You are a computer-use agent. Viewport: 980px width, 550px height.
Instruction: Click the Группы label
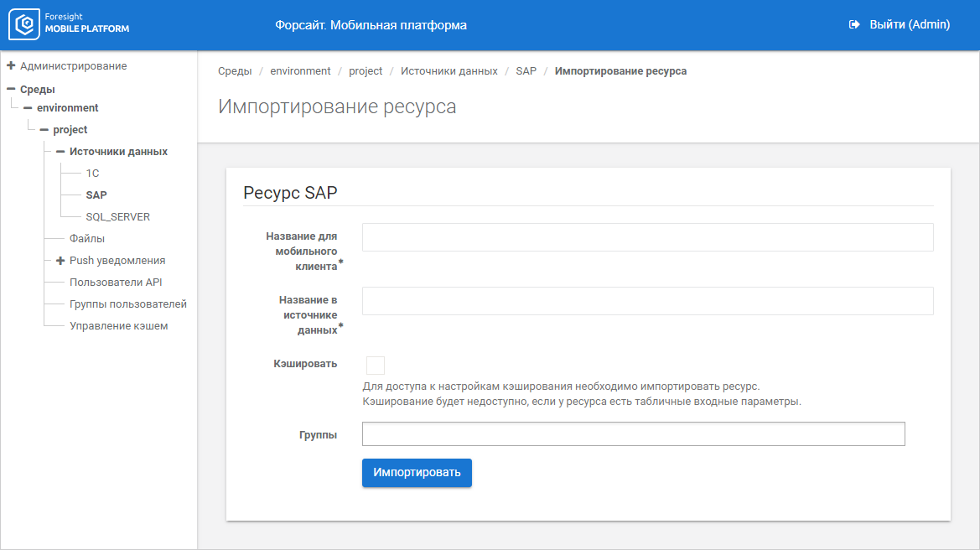click(x=318, y=435)
